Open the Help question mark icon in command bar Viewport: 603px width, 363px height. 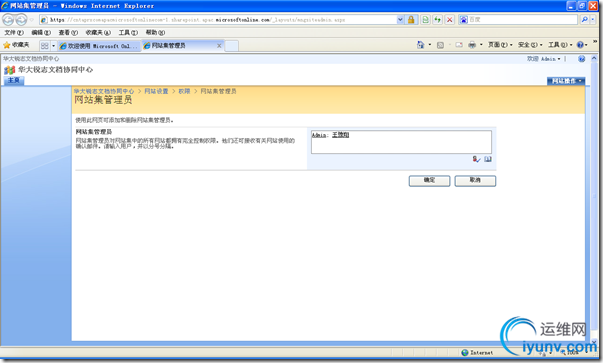point(580,45)
